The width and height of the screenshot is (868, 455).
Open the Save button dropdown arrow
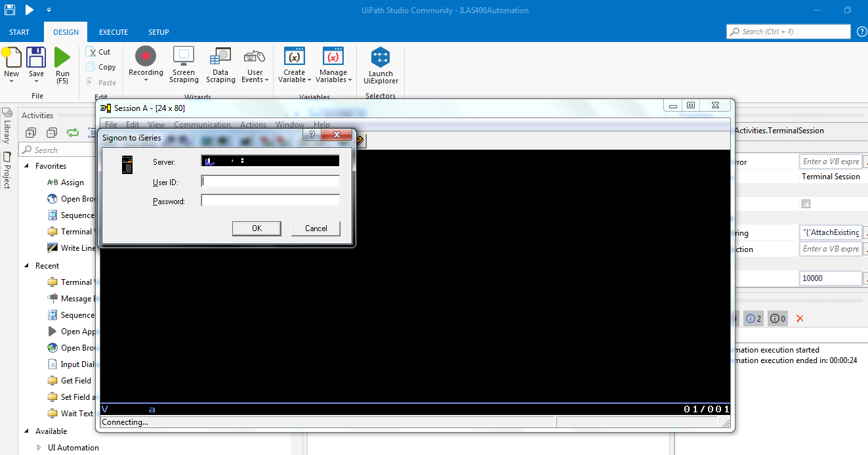point(36,81)
